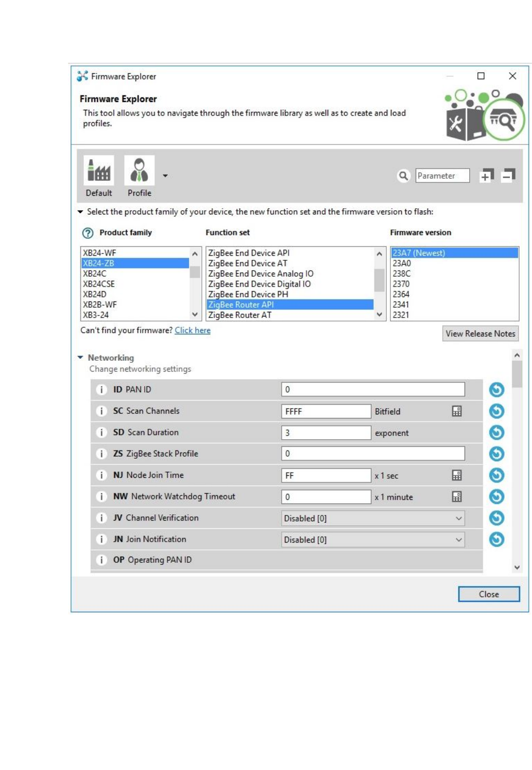The height and width of the screenshot is (770, 532).
Task: Select firmware version 23A7 (Newest)
Action: pos(454,253)
